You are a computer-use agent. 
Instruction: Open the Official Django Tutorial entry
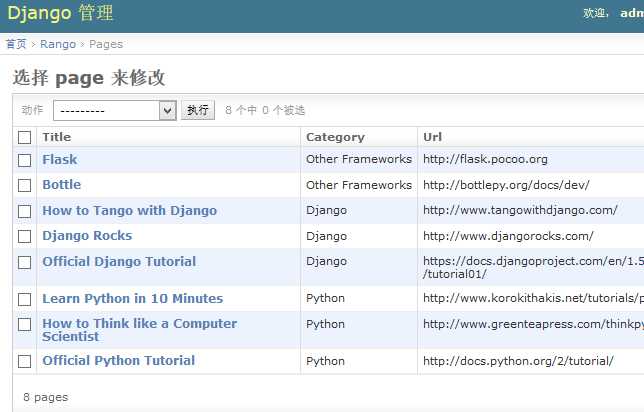click(119, 261)
